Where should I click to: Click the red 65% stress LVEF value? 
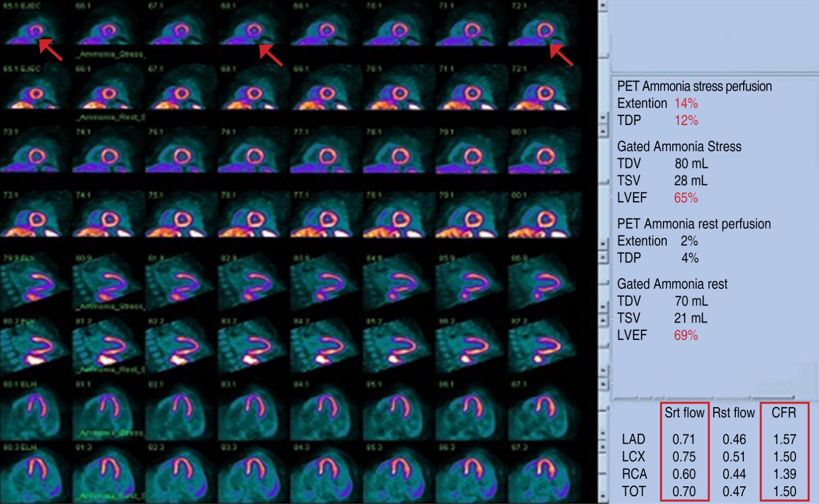[x=686, y=198]
